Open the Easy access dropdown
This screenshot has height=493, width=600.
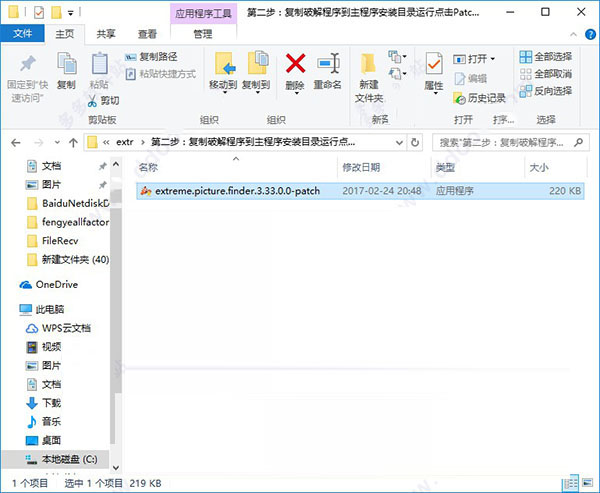pyautogui.click(x=397, y=73)
